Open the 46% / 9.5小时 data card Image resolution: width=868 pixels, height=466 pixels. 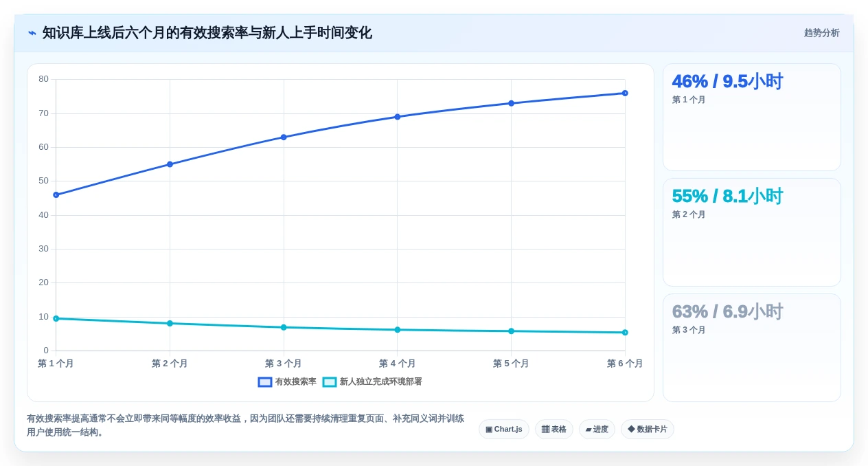752,117
